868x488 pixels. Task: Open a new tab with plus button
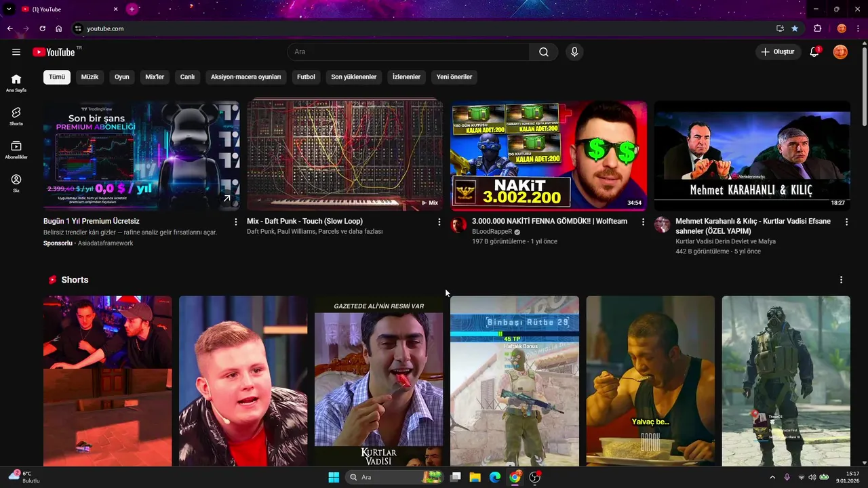pyautogui.click(x=132, y=9)
